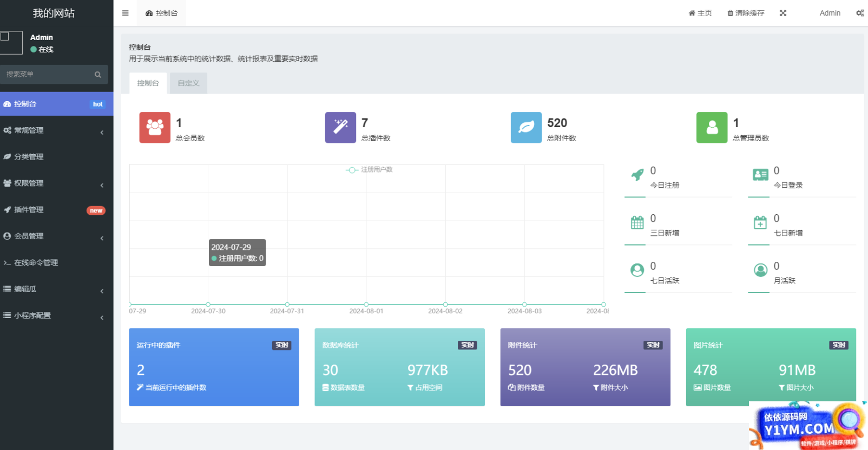868x450 pixels.
Task: Click the sidebar search magnifier icon
Action: [x=98, y=75]
